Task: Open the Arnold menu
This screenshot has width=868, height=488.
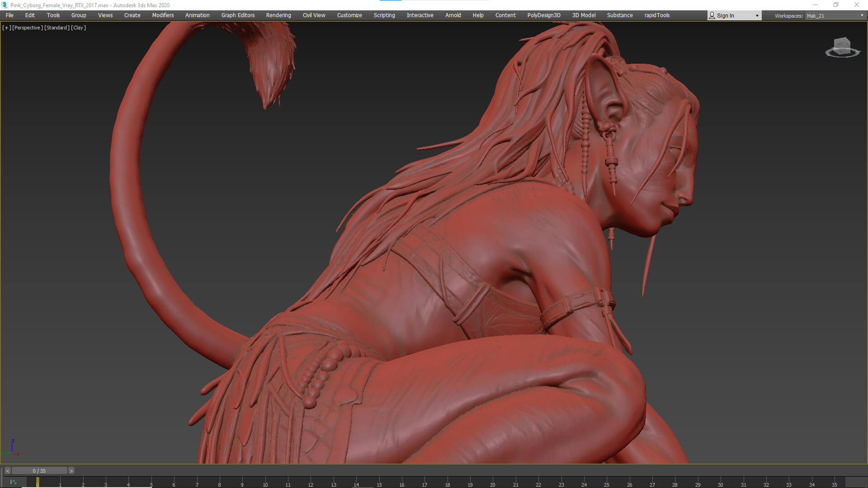Action: [453, 15]
